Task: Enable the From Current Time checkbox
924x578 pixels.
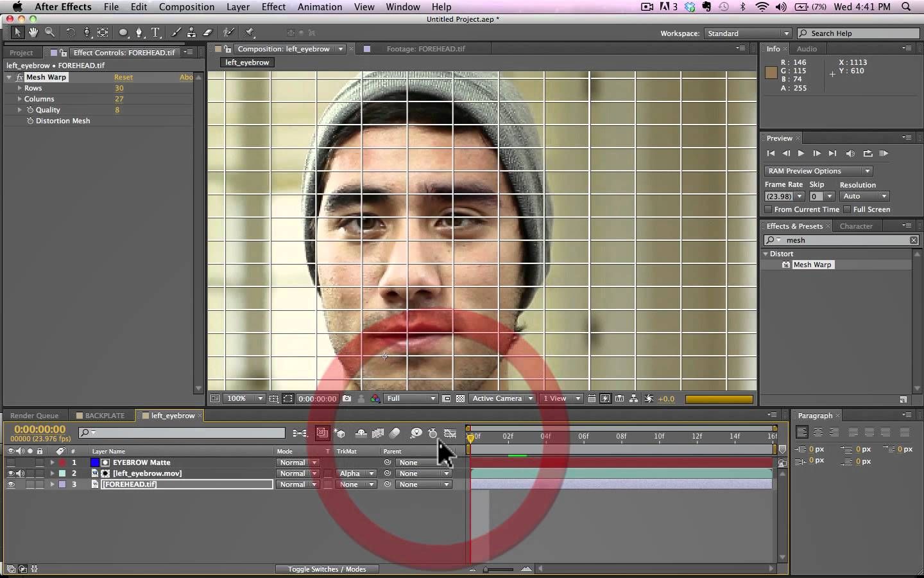Action: pyautogui.click(x=768, y=209)
